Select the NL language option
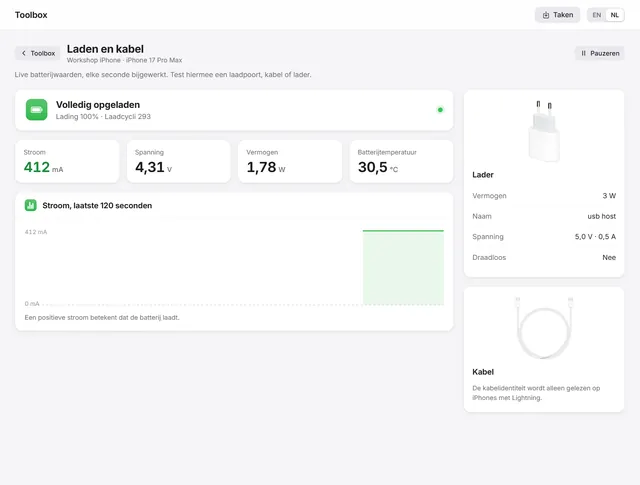The image size is (640, 485). [x=615, y=15]
